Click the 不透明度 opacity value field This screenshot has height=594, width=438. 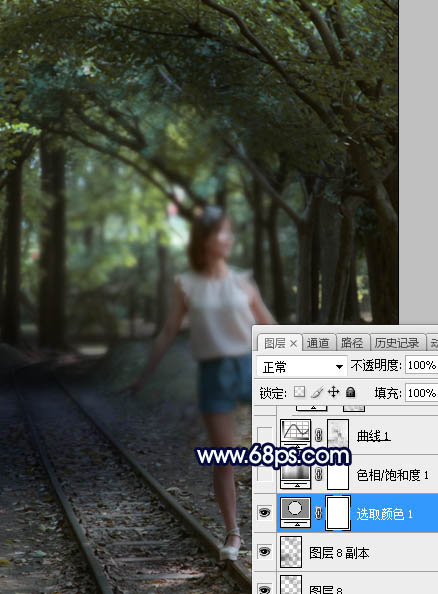pyautogui.click(x=421, y=365)
